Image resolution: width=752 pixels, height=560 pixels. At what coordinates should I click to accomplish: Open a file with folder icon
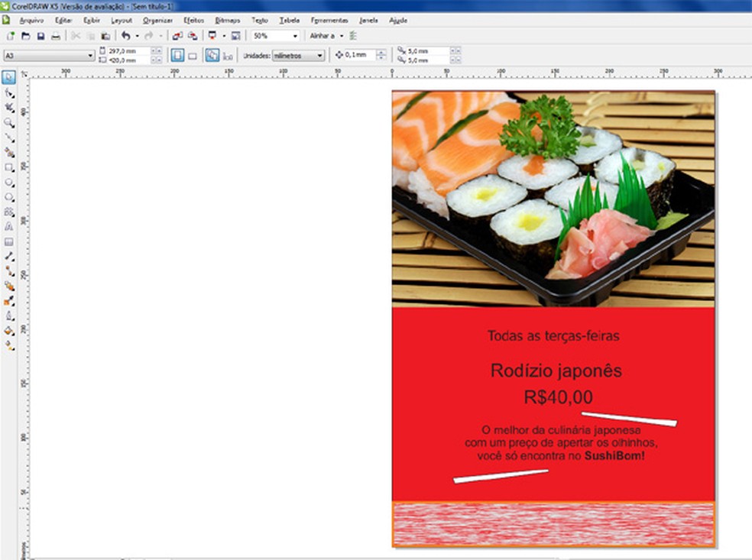coord(26,36)
